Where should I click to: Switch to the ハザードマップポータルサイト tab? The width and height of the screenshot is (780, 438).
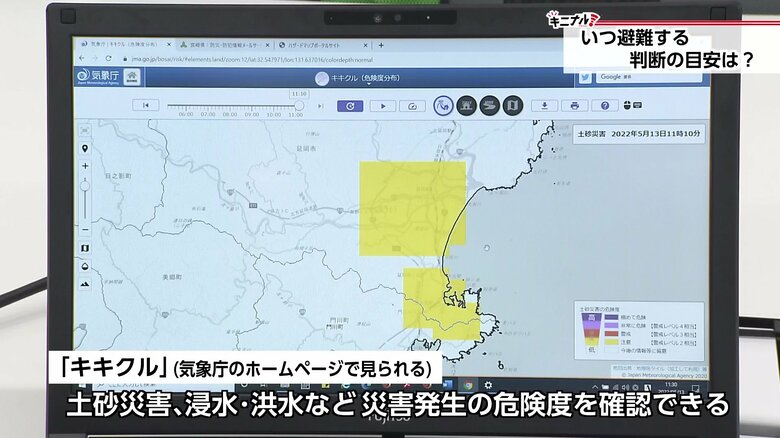(x=324, y=45)
